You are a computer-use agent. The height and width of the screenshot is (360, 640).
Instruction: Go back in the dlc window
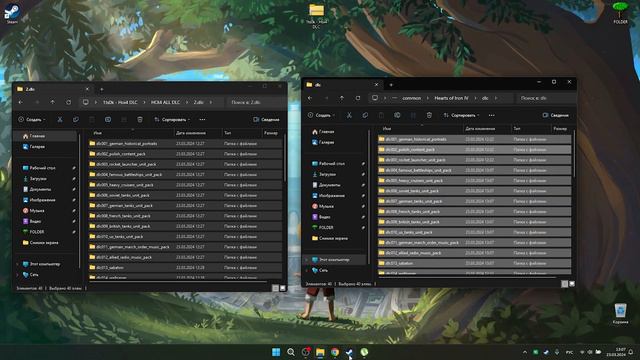[310, 98]
